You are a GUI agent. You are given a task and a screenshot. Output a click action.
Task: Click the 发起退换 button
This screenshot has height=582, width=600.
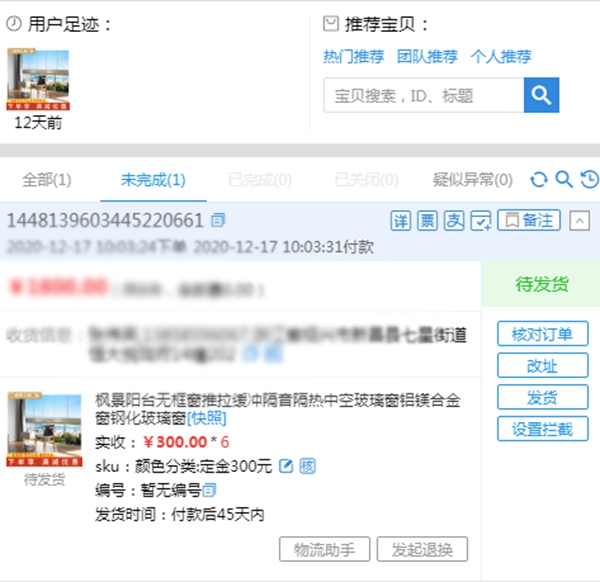pyautogui.click(x=422, y=549)
